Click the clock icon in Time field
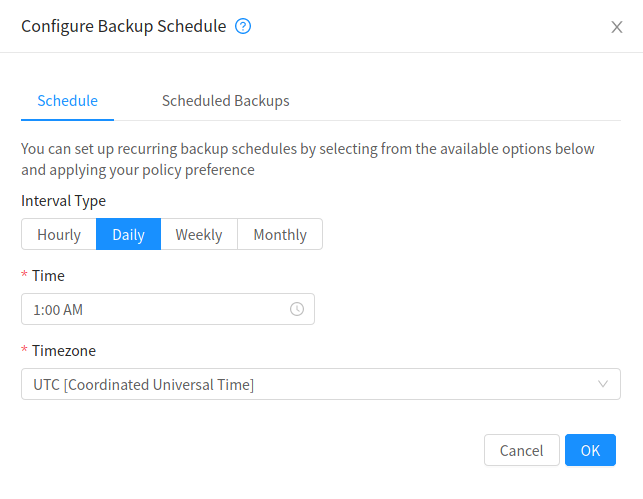Screen dimensions: 643x499 tap(297, 309)
